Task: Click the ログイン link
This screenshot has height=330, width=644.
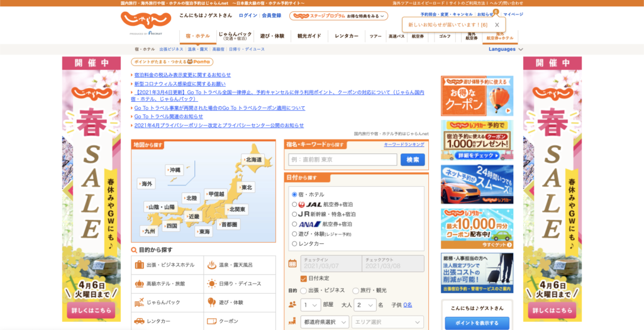Action: click(x=248, y=16)
